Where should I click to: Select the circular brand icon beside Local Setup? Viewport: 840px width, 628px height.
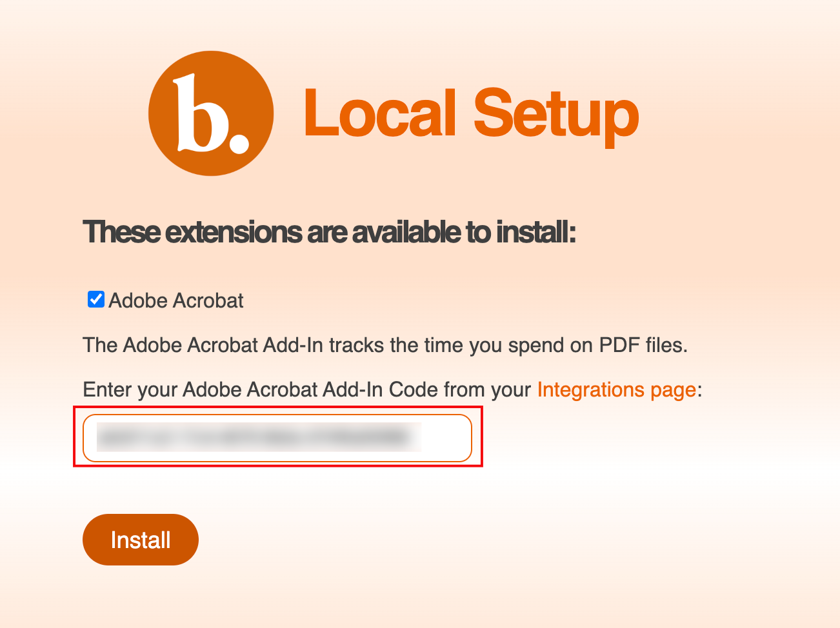coord(210,113)
